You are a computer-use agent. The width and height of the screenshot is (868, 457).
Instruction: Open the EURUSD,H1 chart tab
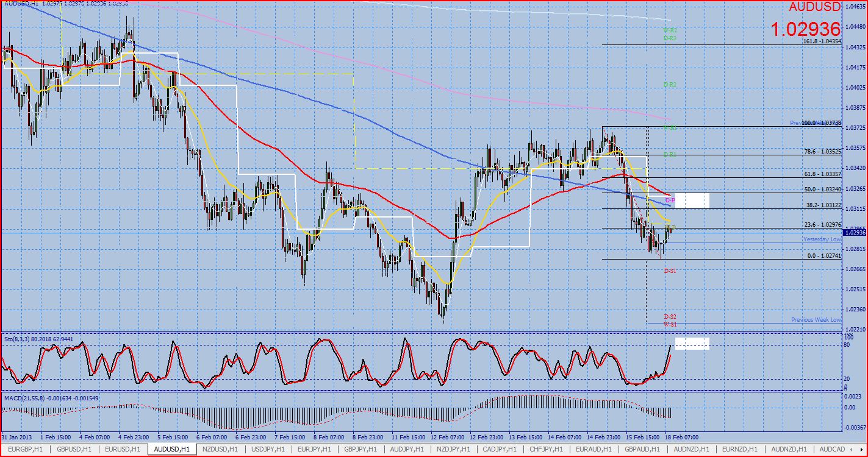123,449
